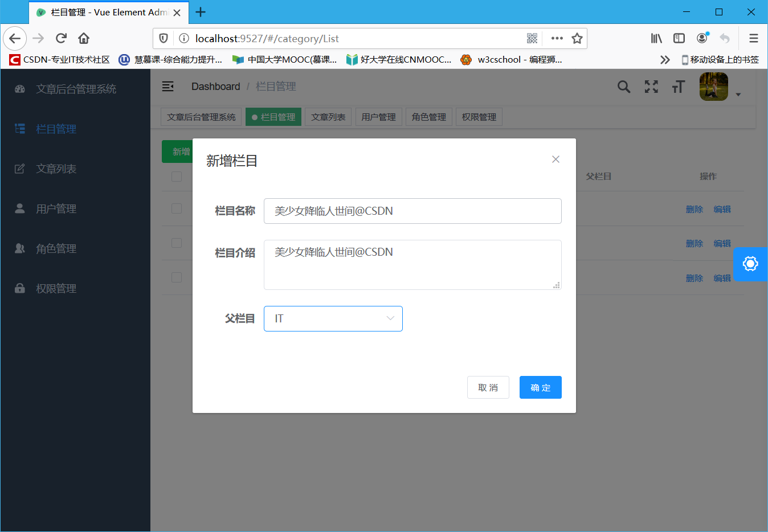This screenshot has width=768, height=532.
Task: Toggle the select-all checkbox in the table header
Action: coord(177,177)
